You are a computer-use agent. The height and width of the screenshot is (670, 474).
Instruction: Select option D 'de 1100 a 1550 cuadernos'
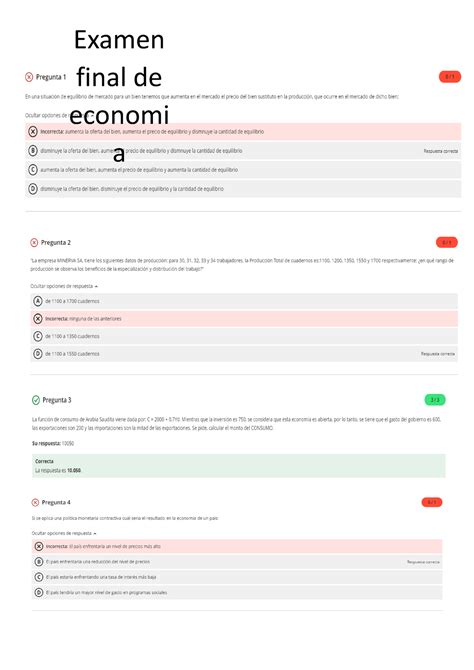tap(244, 354)
